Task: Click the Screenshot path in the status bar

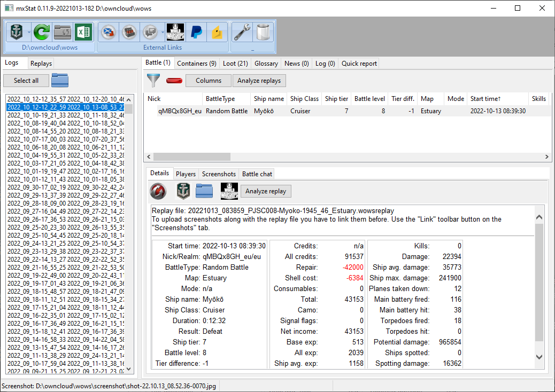Action: 109,386
